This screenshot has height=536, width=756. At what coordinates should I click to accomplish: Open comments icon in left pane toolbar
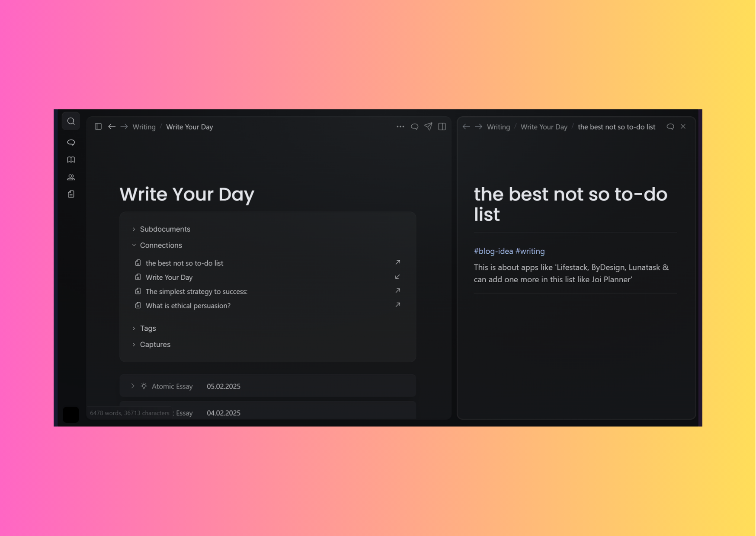[x=414, y=127]
